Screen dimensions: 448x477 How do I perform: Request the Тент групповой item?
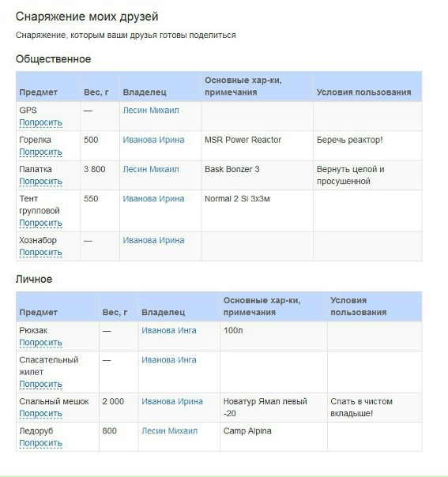(x=40, y=223)
